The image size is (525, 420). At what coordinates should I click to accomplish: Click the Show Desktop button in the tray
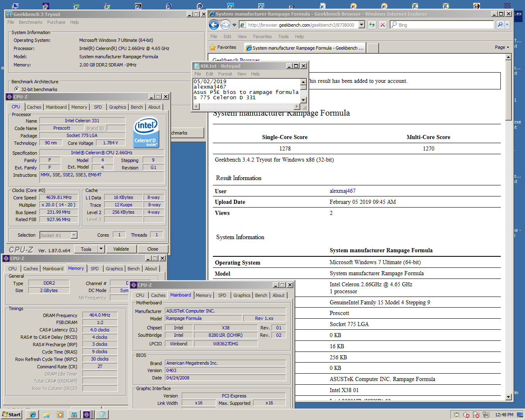coord(521,415)
